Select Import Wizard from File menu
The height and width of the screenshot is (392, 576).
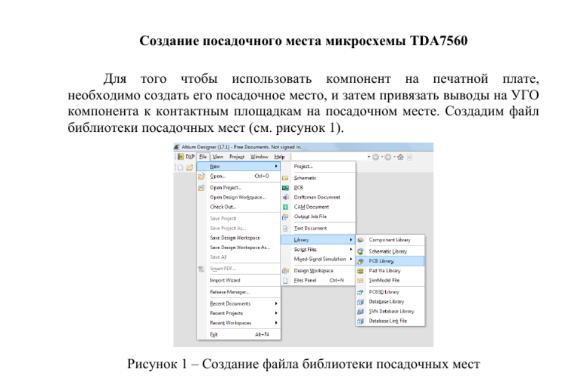click(225, 281)
